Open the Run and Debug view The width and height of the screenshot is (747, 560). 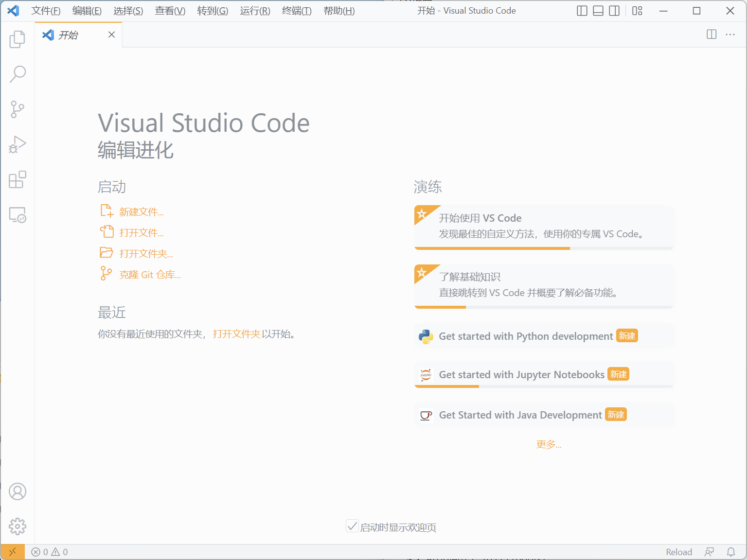[18, 144]
